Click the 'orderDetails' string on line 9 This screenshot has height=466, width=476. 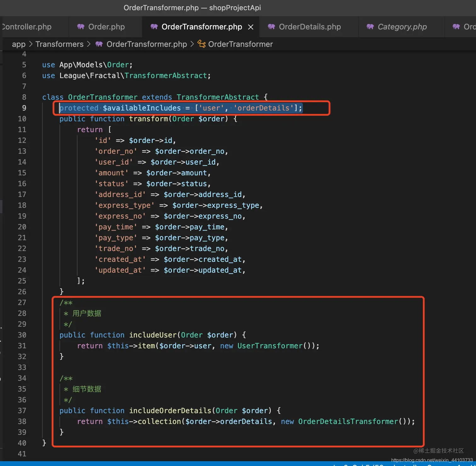[263, 108]
